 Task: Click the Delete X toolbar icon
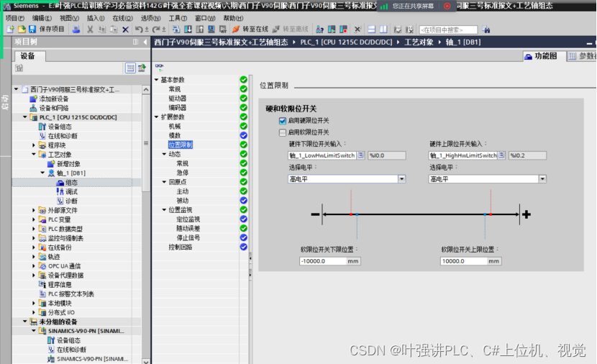point(125,29)
